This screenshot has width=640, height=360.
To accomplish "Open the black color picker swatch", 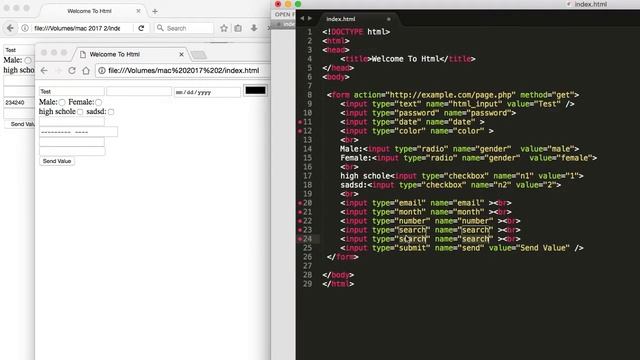I will [x=256, y=90].
